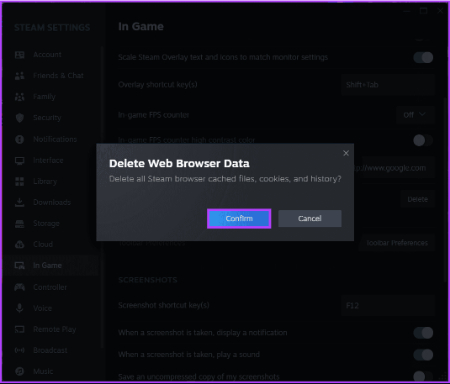
Task: Click the Controller gamepad icon
Action: (20, 287)
